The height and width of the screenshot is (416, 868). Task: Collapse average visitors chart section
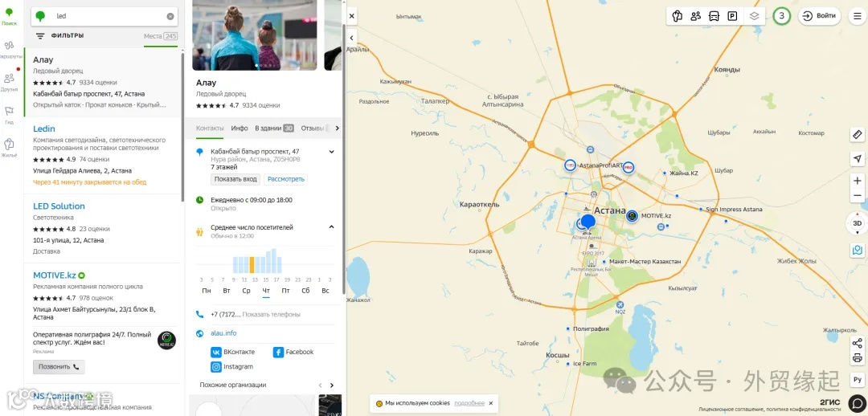pos(332,226)
